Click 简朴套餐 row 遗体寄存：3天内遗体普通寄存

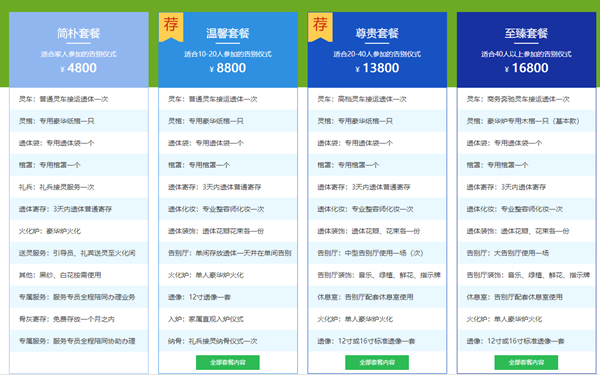[79, 209]
